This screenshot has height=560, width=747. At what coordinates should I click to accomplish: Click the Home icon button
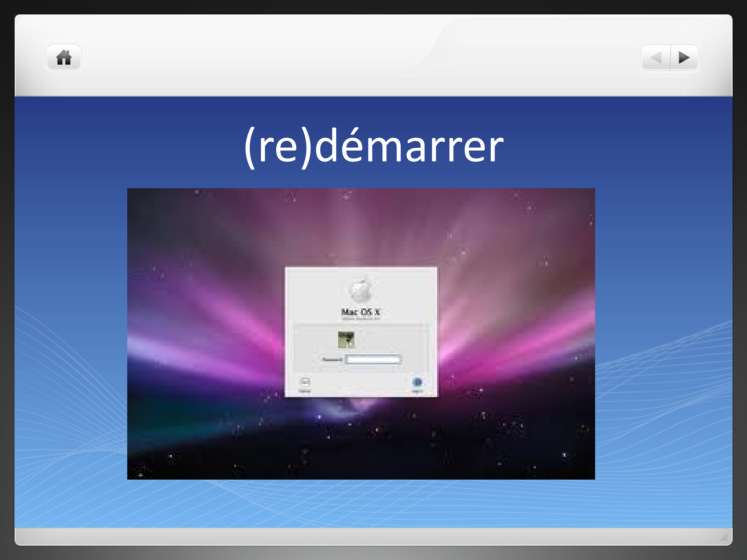point(63,57)
